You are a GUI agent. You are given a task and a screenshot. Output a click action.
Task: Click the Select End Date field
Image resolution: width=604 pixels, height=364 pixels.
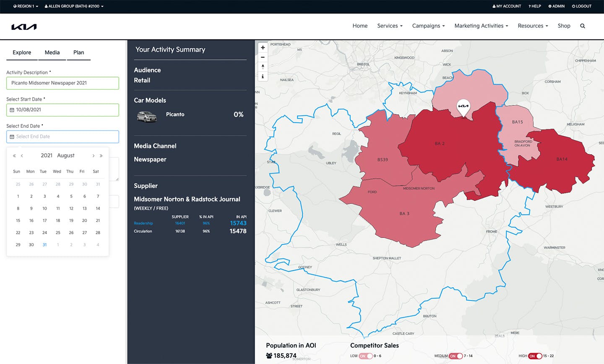coord(62,137)
